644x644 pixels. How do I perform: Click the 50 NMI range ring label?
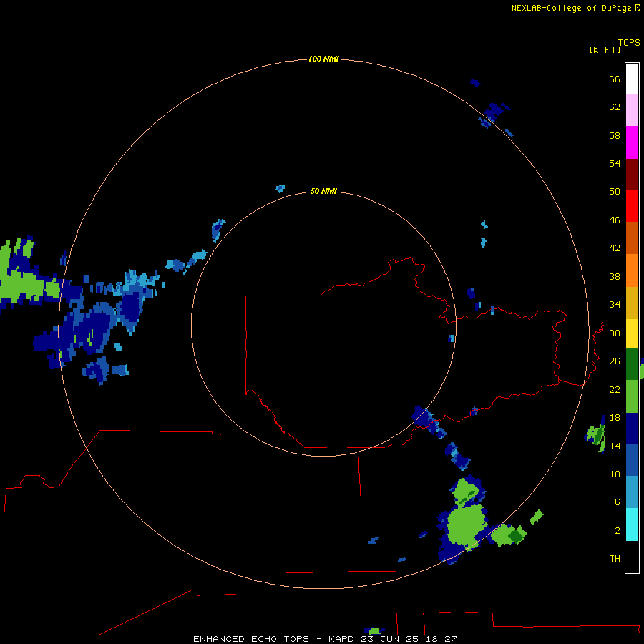323,191
